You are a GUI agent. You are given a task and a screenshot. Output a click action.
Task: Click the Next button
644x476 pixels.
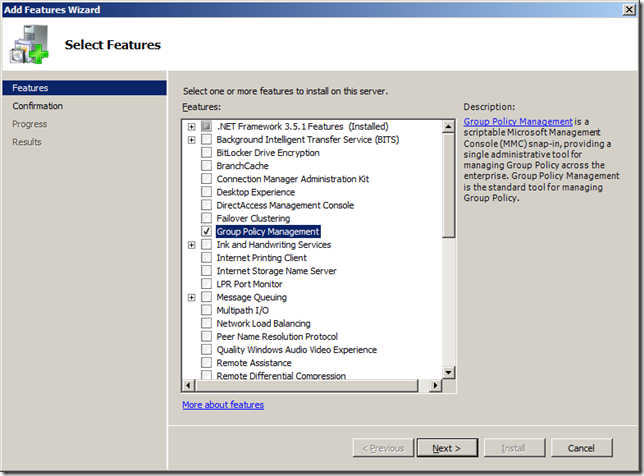point(446,448)
